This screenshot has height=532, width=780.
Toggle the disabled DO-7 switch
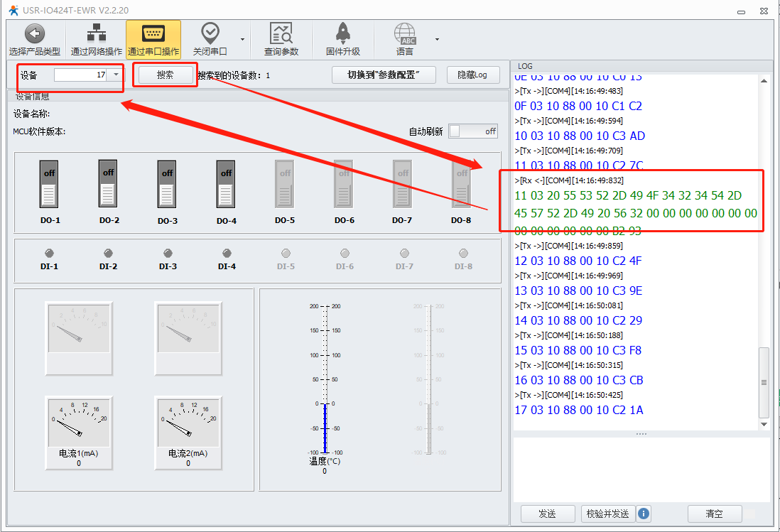coord(403,184)
